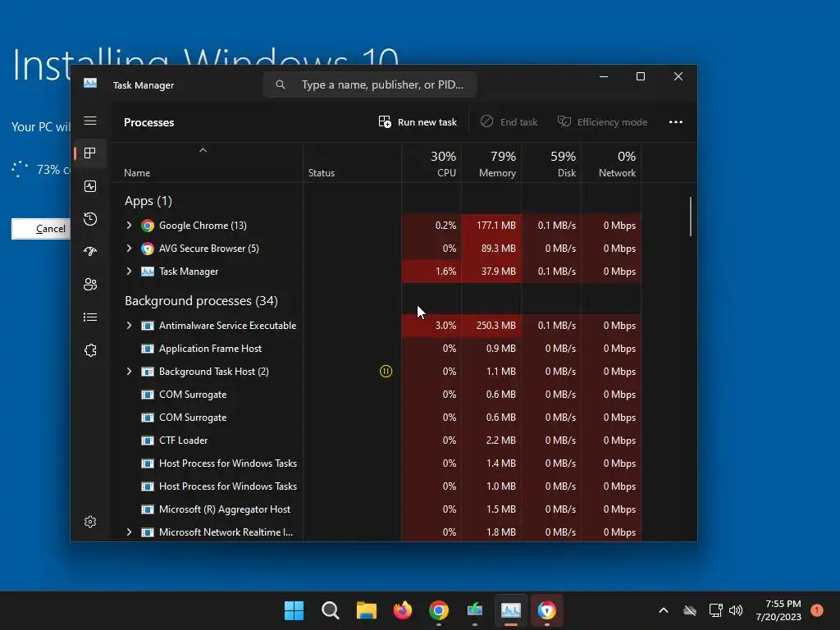Screen dimensions: 840x630
Task: Click the Task Manager search field
Action: (x=370, y=84)
